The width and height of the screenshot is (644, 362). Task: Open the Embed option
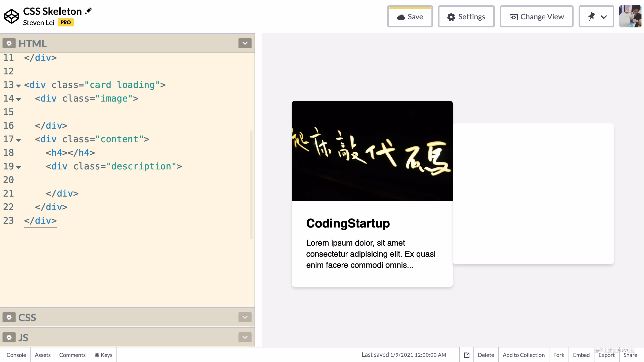tap(581, 355)
